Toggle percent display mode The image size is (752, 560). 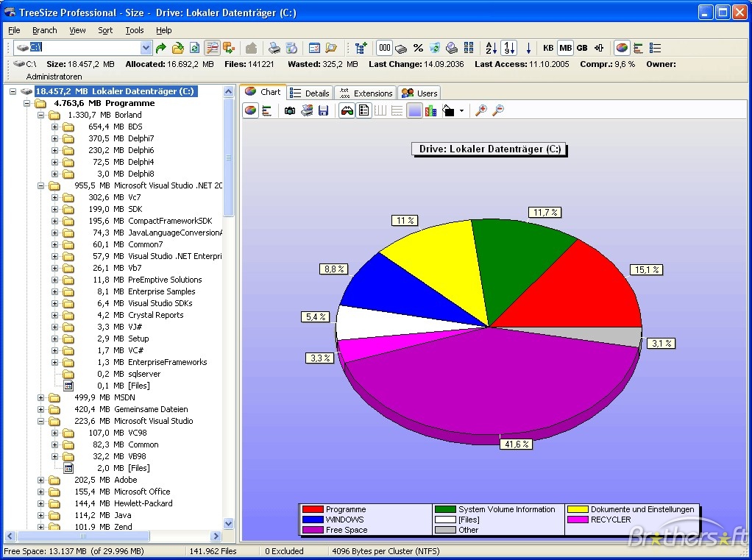pos(418,48)
